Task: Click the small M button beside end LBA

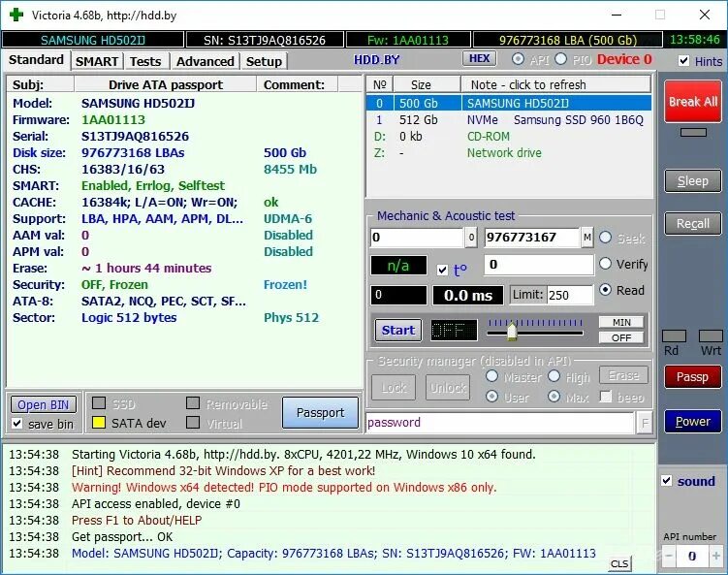Action: pos(586,238)
